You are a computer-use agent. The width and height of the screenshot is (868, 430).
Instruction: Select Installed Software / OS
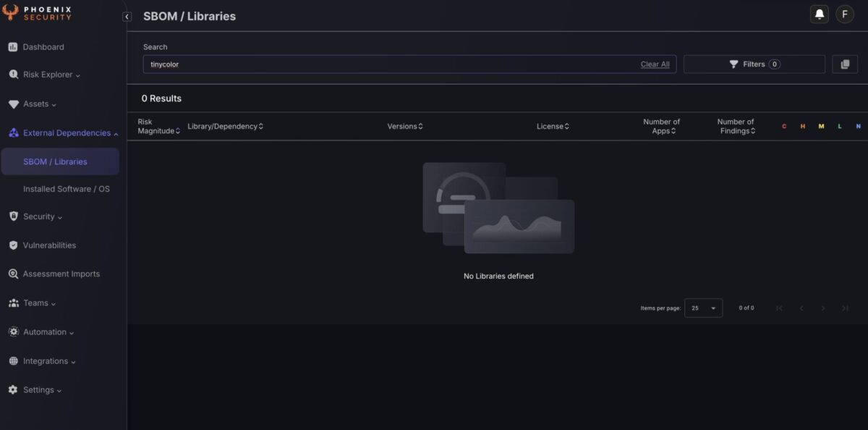coord(66,189)
